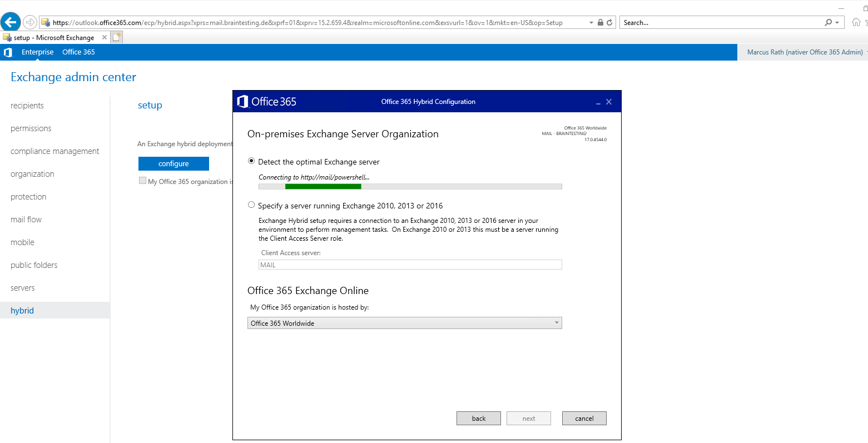Click the cancel button in the wizard
Viewport: 868px width, 443px height.
pyautogui.click(x=584, y=418)
